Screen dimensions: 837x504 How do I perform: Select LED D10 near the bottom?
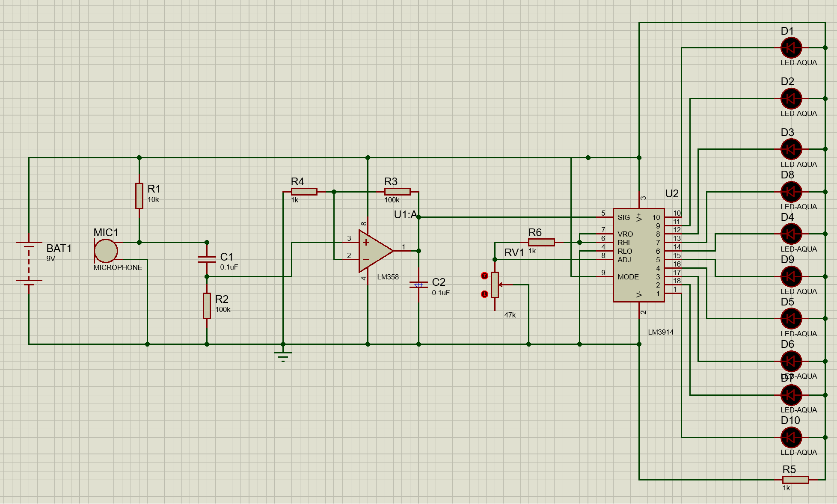coord(791,438)
